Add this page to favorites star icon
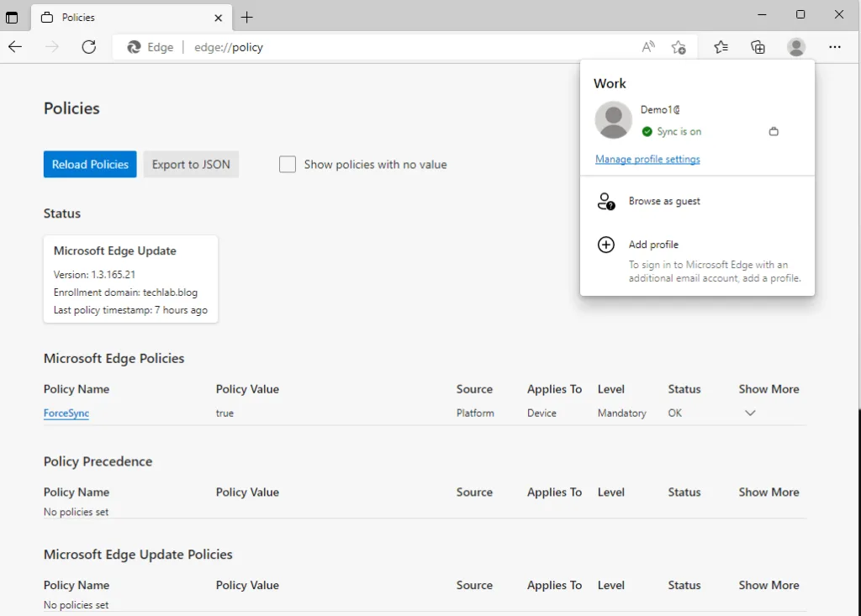The width and height of the screenshot is (861, 616). click(679, 47)
